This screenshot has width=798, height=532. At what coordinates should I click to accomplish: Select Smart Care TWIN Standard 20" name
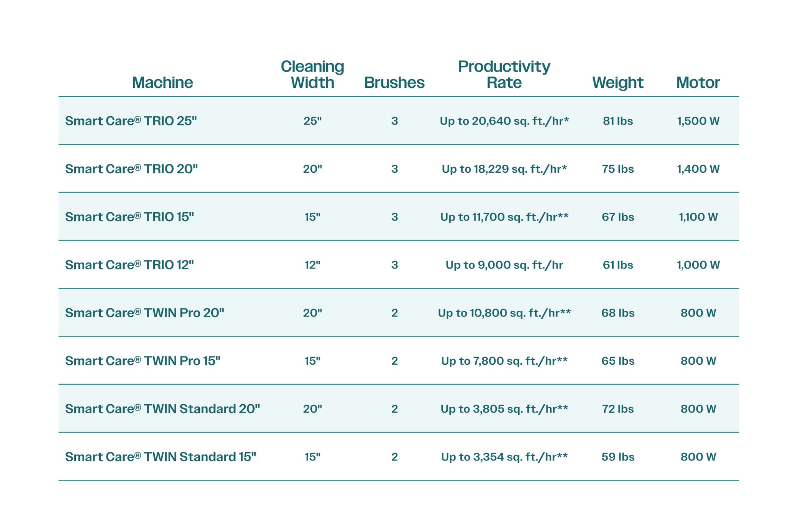(x=162, y=409)
